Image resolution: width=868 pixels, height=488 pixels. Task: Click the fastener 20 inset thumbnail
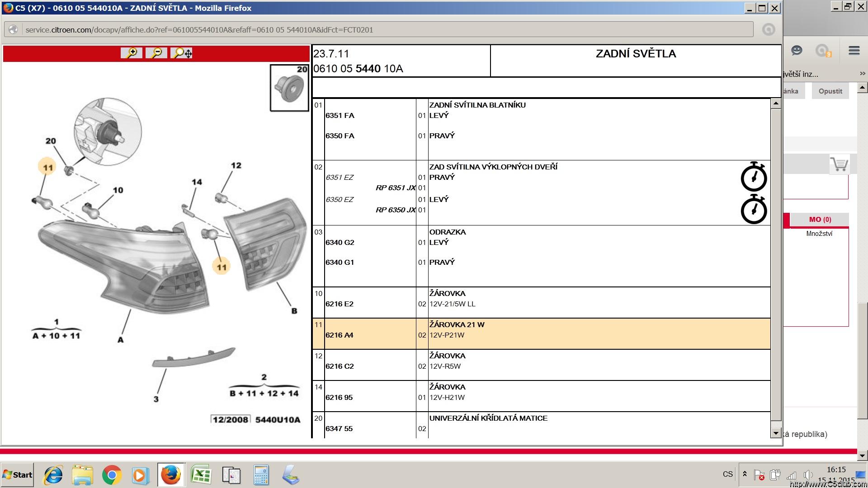click(289, 88)
